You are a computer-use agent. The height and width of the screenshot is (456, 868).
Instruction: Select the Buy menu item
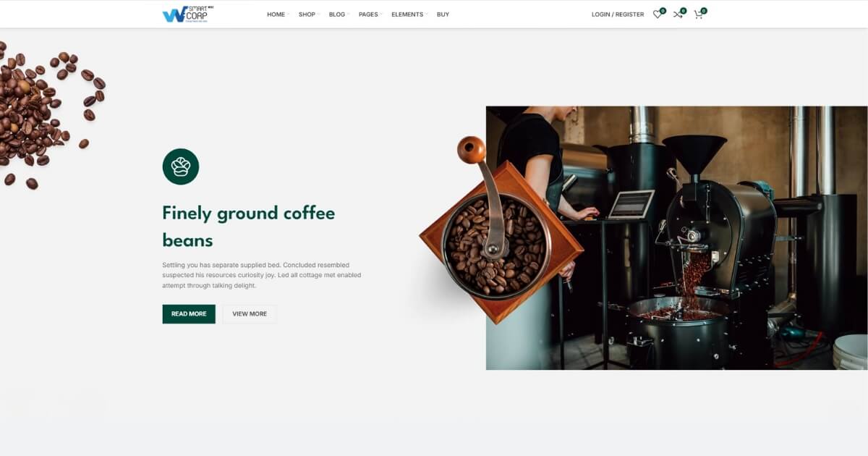tap(443, 14)
